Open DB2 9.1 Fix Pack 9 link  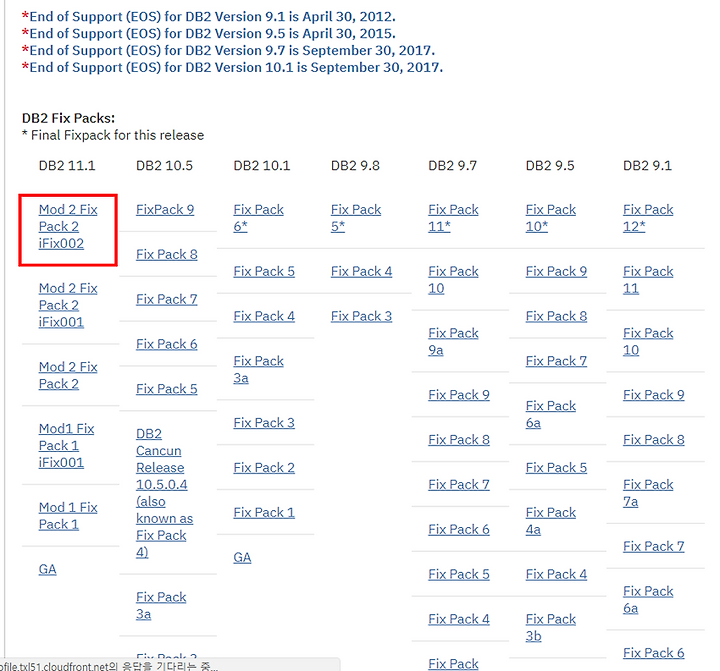pos(653,395)
